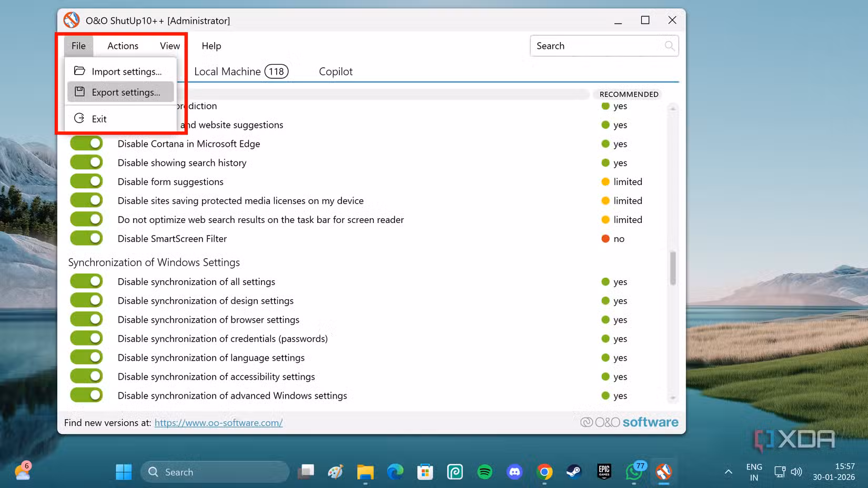Click the O&O ShutUp10++ title bar logo
This screenshot has width=868, height=488.
point(72,20)
